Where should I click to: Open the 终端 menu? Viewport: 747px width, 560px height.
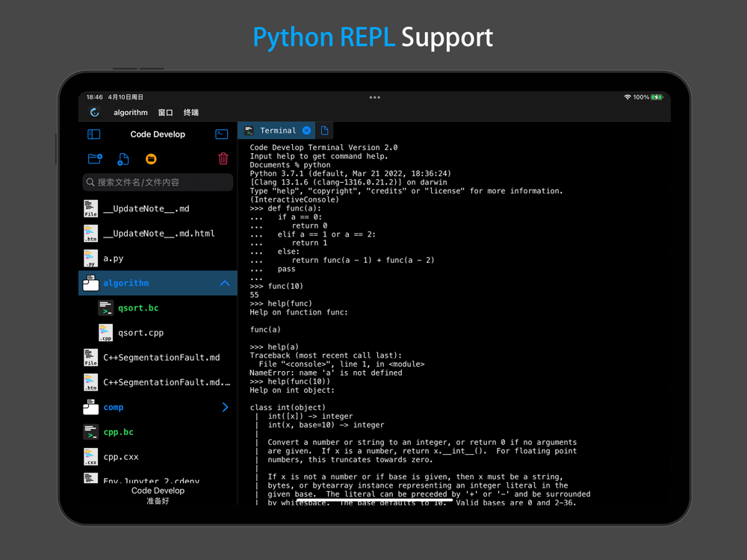[x=191, y=113]
